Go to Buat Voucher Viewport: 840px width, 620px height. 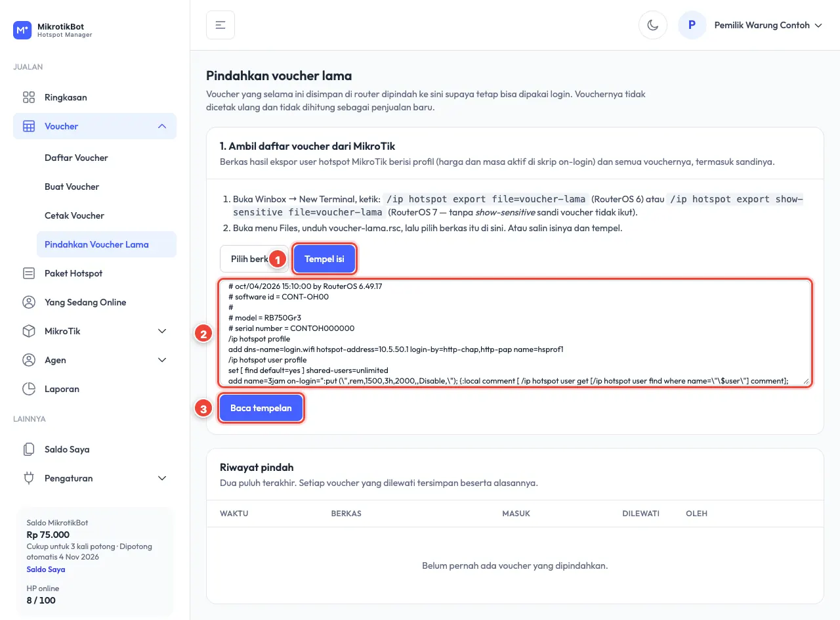[106, 187]
